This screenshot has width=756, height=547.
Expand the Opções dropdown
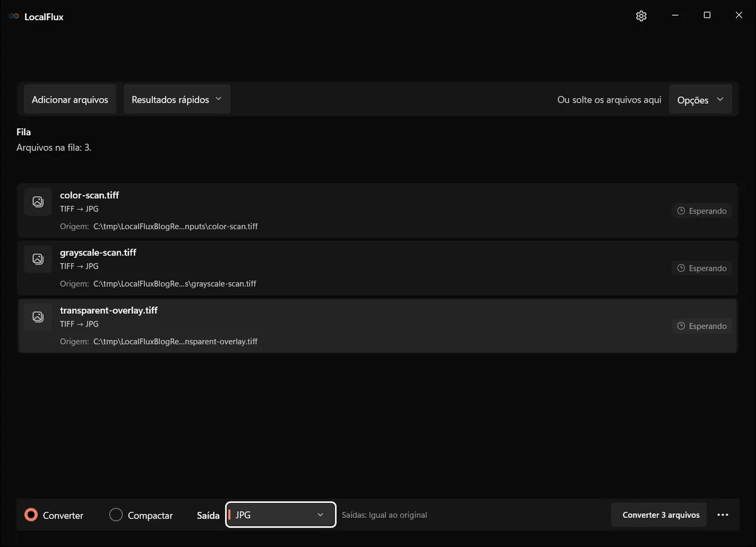coord(701,100)
